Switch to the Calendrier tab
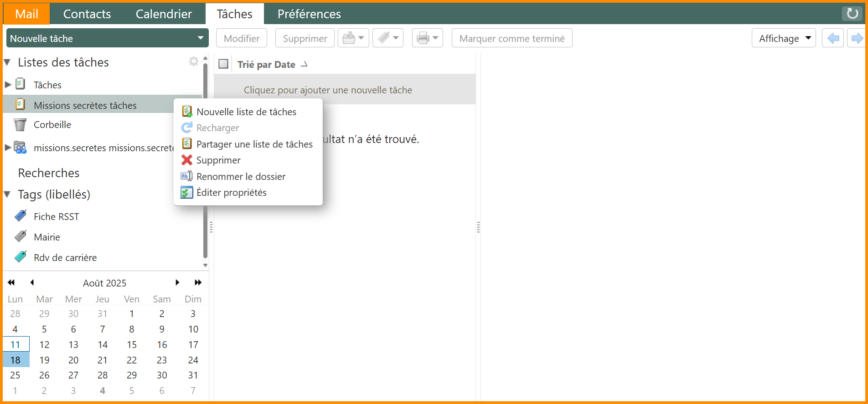The image size is (868, 404). pos(164,14)
